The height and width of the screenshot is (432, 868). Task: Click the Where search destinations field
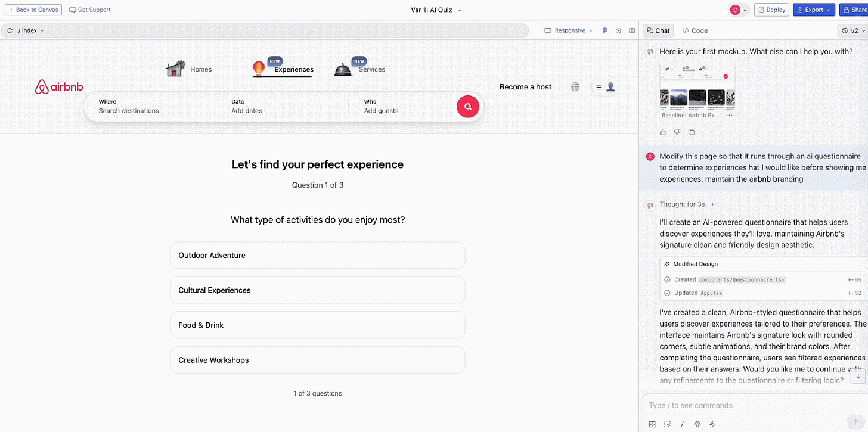pos(150,107)
